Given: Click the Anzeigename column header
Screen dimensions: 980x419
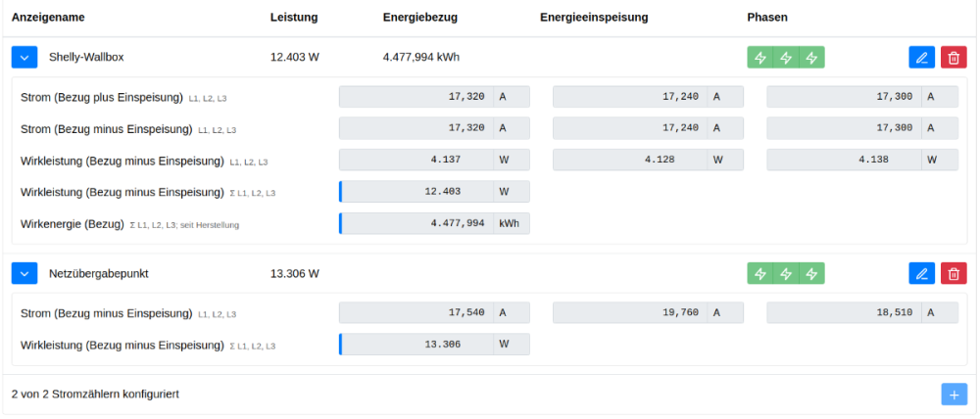Looking at the screenshot, I should pyautogui.click(x=48, y=18).
